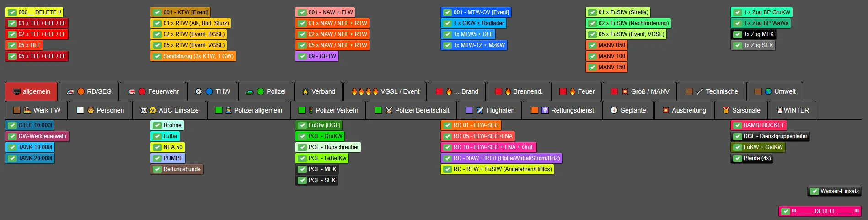This screenshot has width=868, height=220.
Task: Click the fire truck icon on Feuerwehr tab
Action: pyautogui.click(x=131, y=91)
